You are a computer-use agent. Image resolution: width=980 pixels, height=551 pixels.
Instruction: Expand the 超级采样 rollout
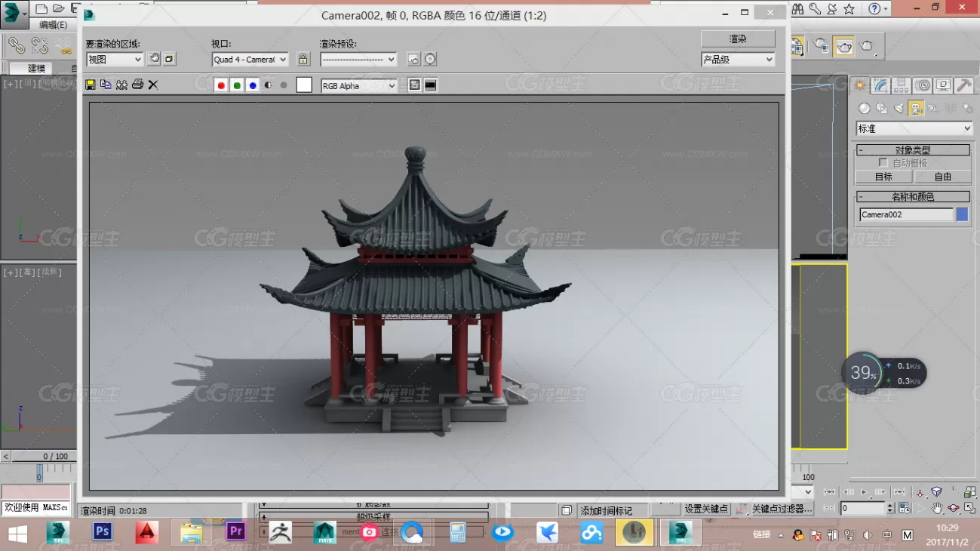point(373,517)
